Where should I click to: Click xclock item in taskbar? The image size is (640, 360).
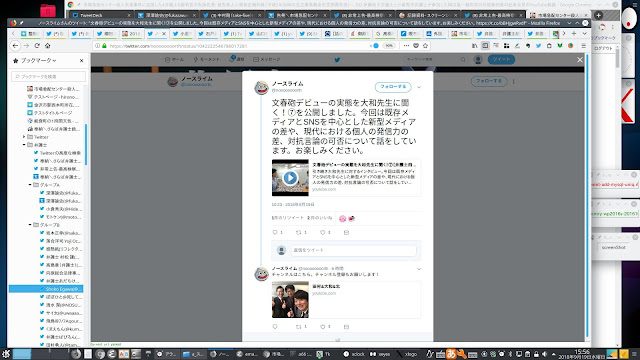pos(354,354)
